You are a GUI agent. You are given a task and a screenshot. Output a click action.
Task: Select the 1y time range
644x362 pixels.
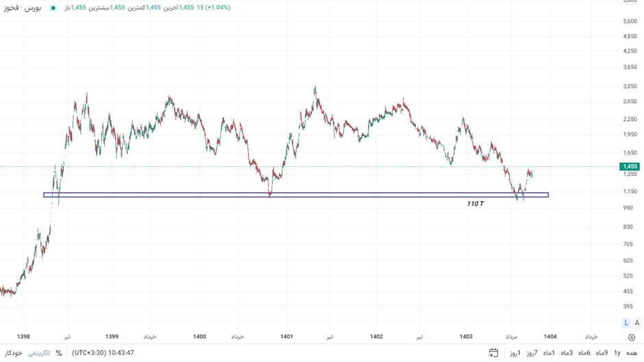tap(617, 353)
